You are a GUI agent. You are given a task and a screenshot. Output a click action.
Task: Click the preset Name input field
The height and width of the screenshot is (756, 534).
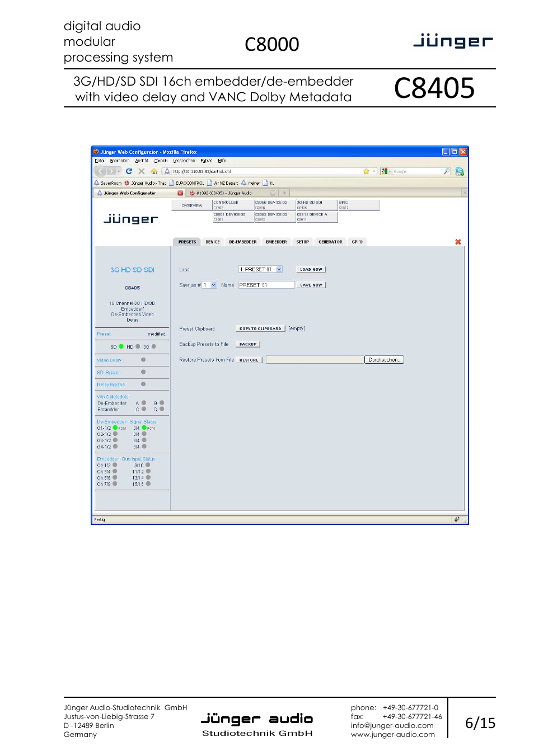[266, 285]
